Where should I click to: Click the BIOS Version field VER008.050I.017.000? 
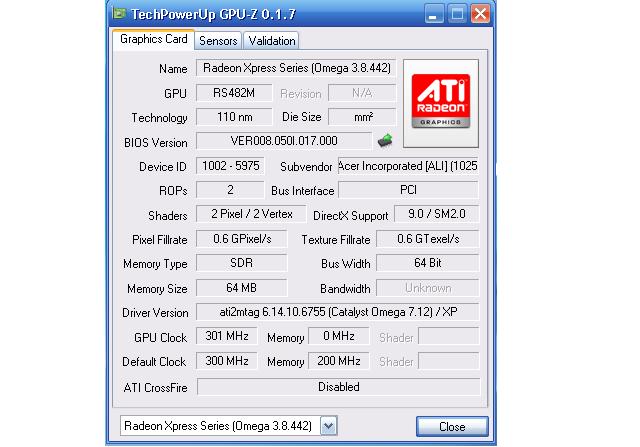point(284,141)
